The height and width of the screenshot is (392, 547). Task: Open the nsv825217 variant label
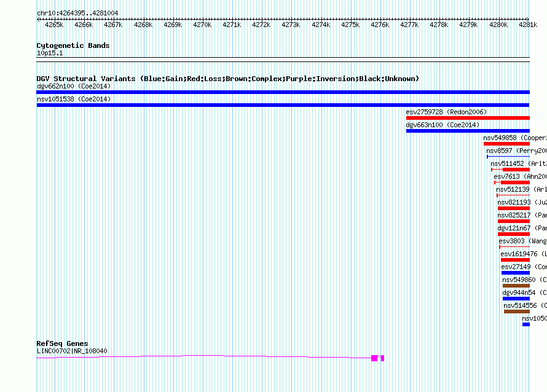[x=522, y=215]
